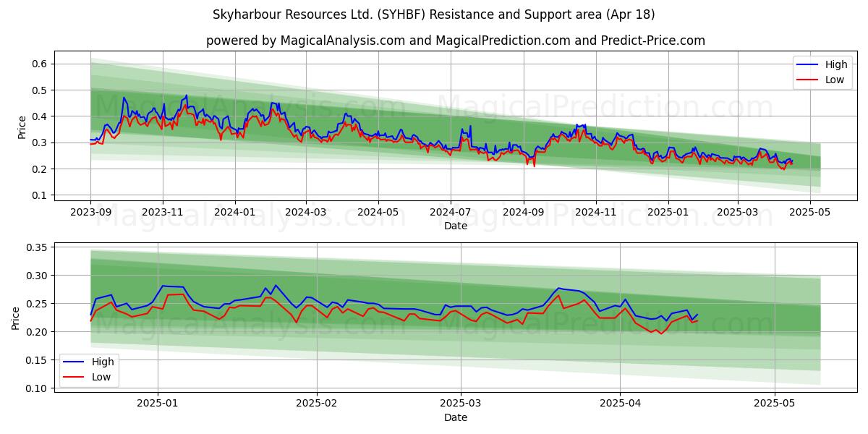Click the '2024-07' tick label on top chart
868x434 pixels.
(451, 213)
